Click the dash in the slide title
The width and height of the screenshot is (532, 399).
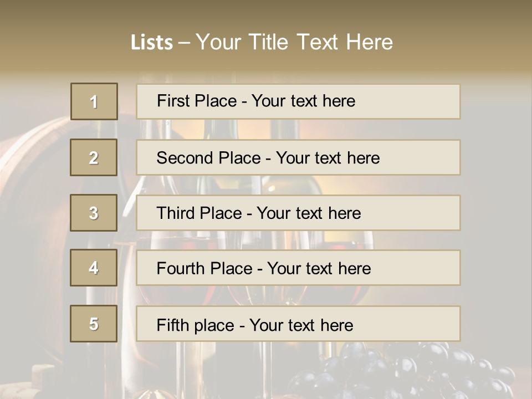tap(185, 43)
